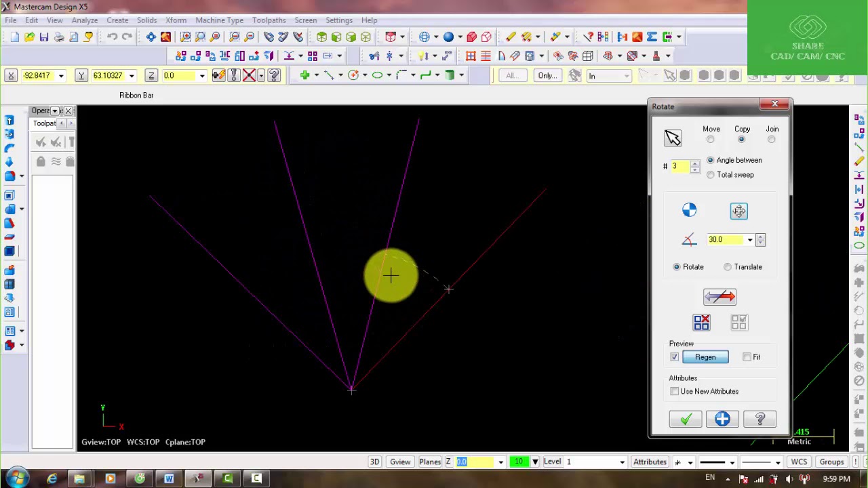Viewport: 868px width, 488px height.
Task: Click the Select entities arrow in Rotate dialog
Action: coord(673,138)
